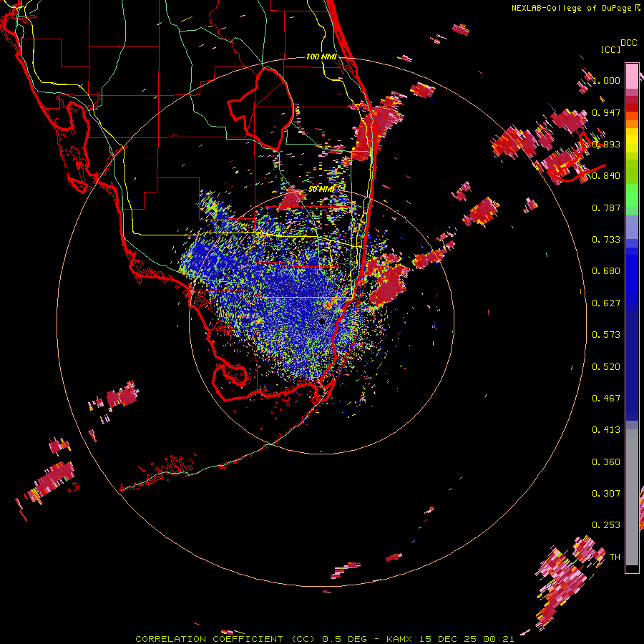The width and height of the screenshot is (644, 644).
Task: Click the 0.947 scale value
Action: 606,112
